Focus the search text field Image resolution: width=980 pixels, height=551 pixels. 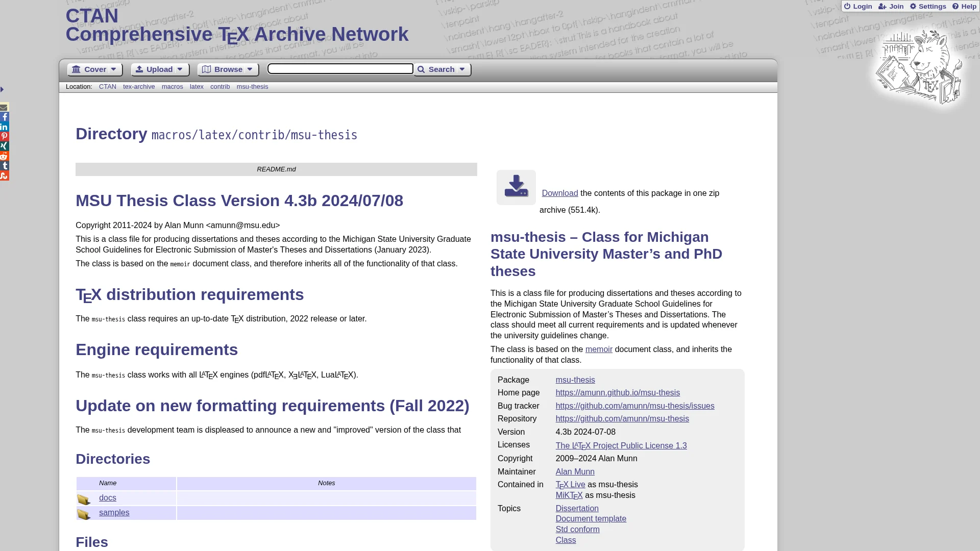[x=340, y=68]
